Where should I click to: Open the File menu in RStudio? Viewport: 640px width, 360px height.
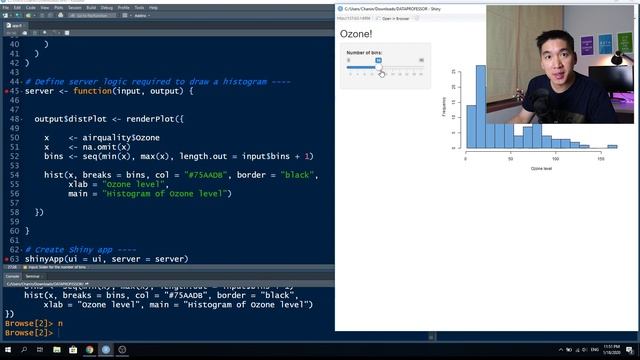point(6,8)
